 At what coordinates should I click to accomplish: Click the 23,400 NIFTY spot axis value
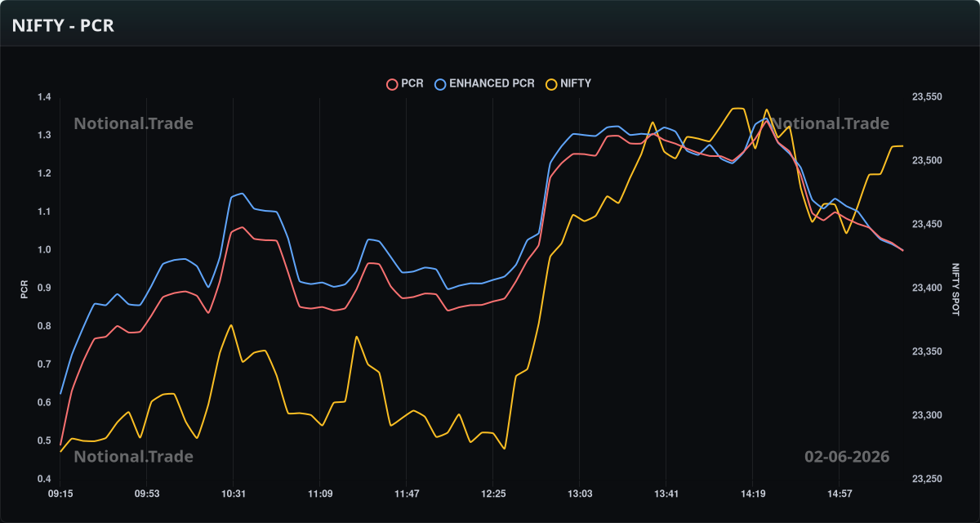(927, 288)
